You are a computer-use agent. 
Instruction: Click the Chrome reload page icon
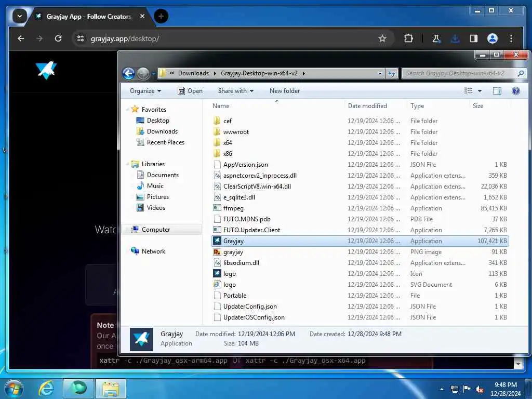click(x=58, y=38)
